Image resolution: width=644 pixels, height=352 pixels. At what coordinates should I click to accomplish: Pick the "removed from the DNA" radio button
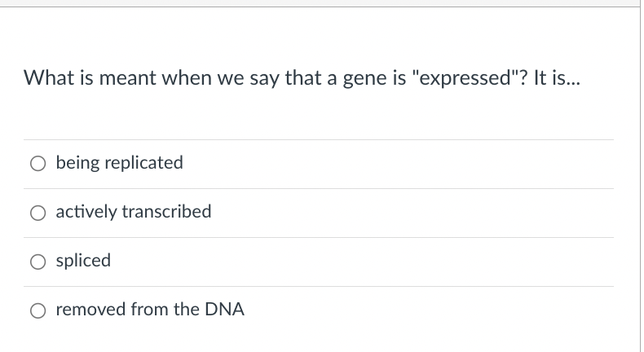point(37,310)
